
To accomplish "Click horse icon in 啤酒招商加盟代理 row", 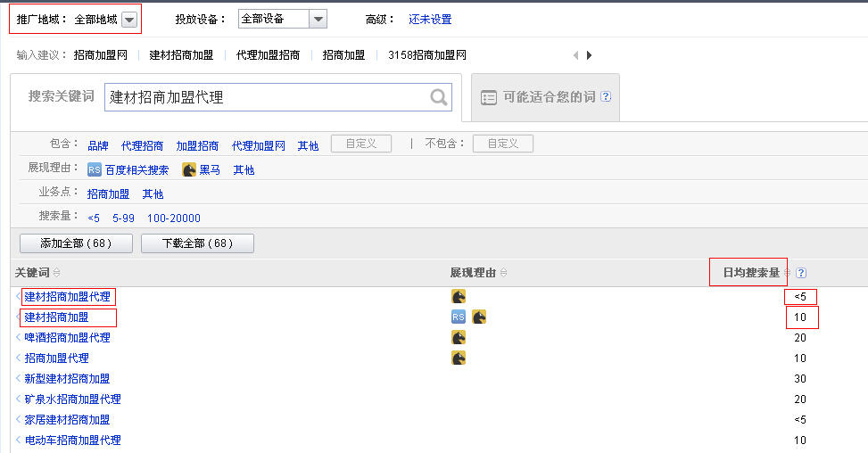I will pyautogui.click(x=459, y=337).
